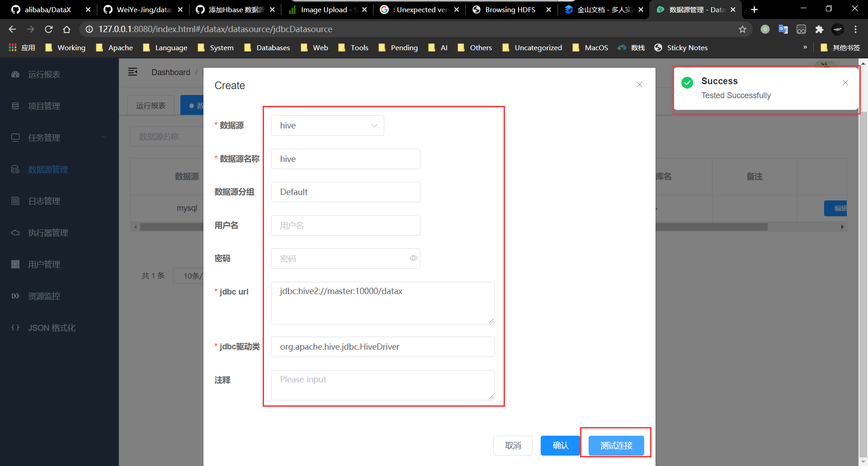Click the Dashboard breadcrumb link
Screen dimensions: 868x466
point(171,72)
